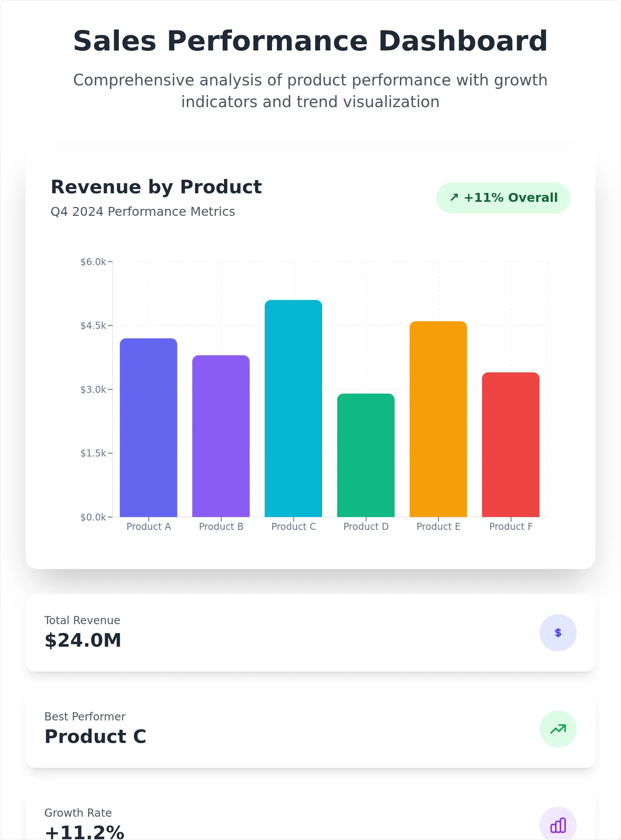Click the Product F axis label
621x840 pixels.
[x=511, y=526]
